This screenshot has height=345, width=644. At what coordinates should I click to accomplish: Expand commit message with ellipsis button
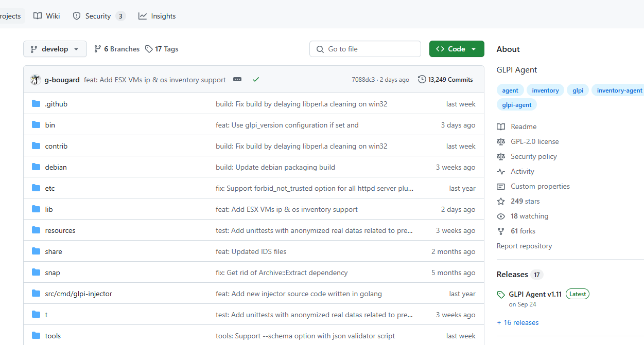[x=237, y=80]
